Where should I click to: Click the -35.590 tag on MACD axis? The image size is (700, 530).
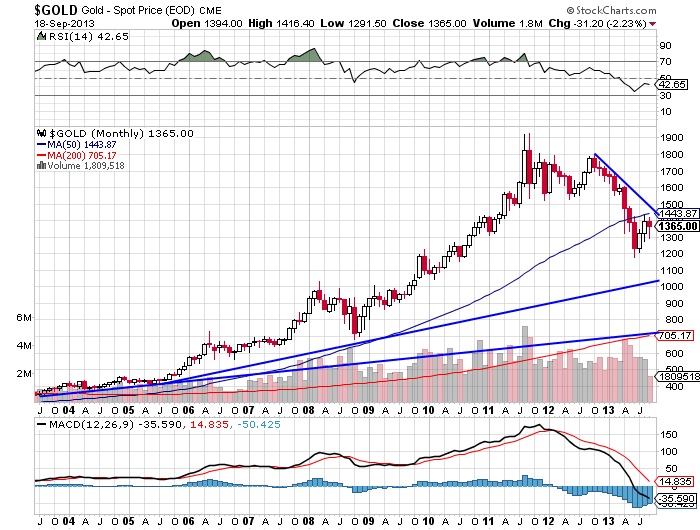[677, 498]
